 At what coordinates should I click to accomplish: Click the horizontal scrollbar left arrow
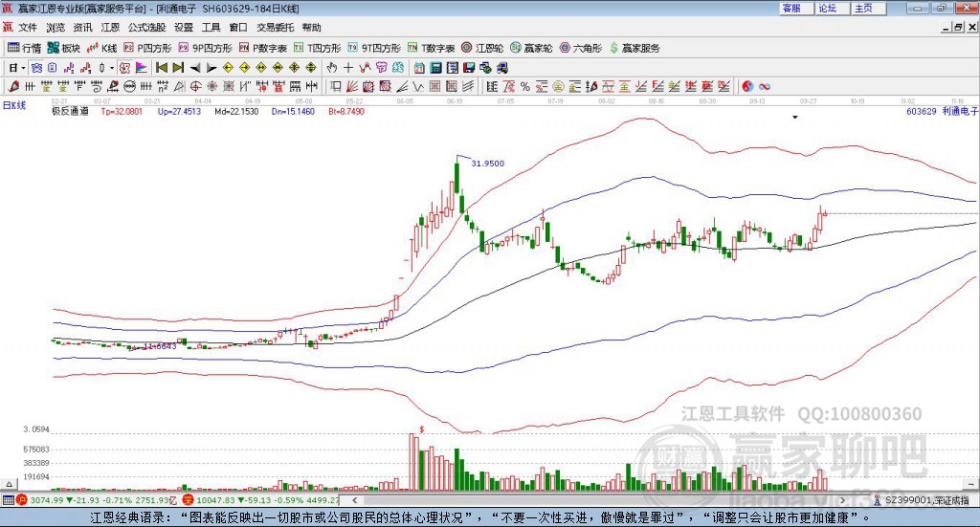[x=354, y=500]
